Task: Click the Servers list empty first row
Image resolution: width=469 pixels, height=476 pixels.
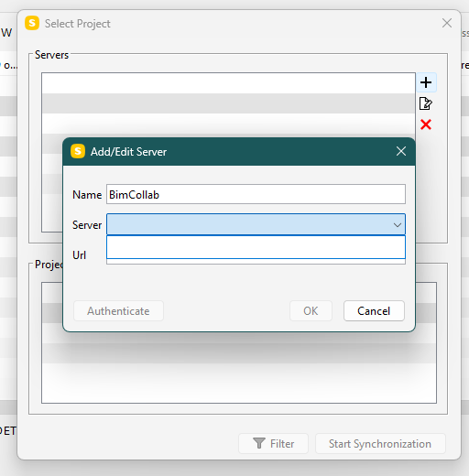Action: (228, 83)
